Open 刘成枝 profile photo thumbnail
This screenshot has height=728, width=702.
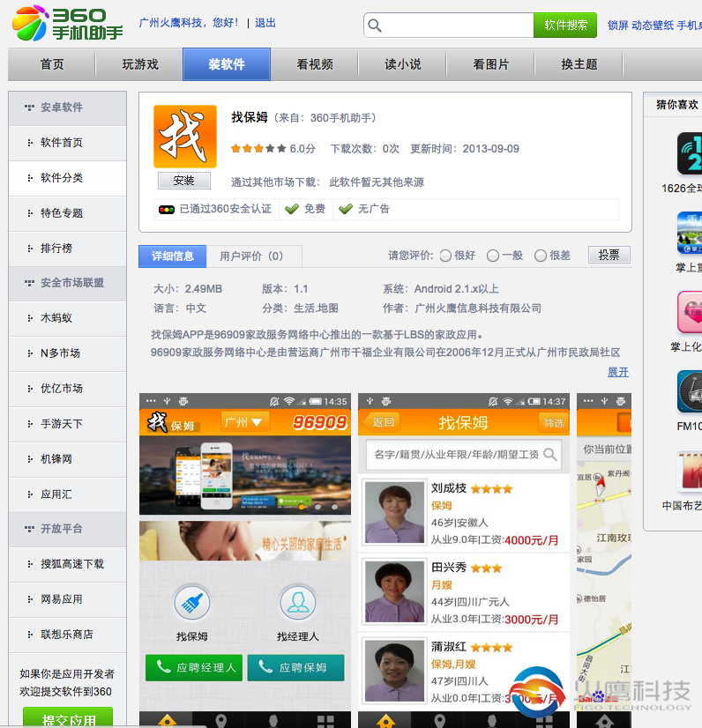[x=394, y=513]
